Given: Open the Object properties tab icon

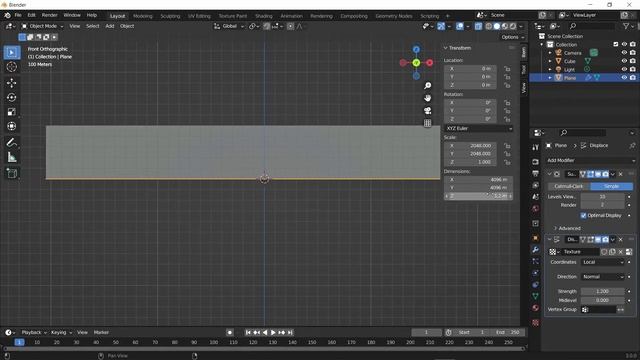Looking at the screenshot, I should [x=536, y=238].
